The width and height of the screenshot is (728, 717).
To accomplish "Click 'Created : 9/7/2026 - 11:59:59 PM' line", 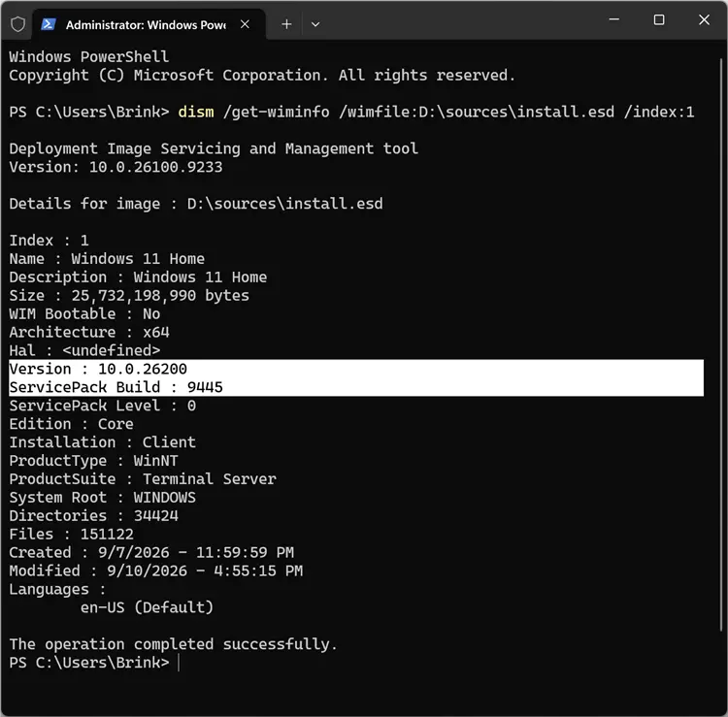I will click(151, 552).
